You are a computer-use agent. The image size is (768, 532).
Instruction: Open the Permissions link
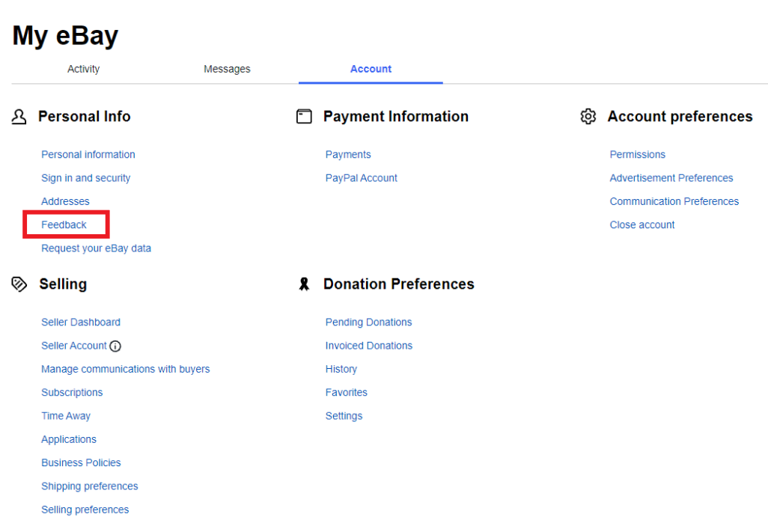click(638, 155)
